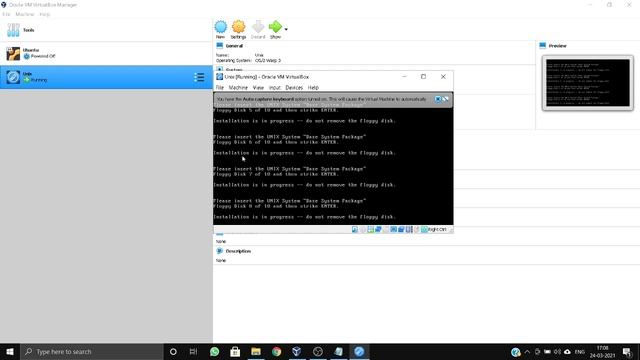Viewport: 640px width, 360px height.
Task: Open File menu in Unix VM window
Action: coord(220,87)
